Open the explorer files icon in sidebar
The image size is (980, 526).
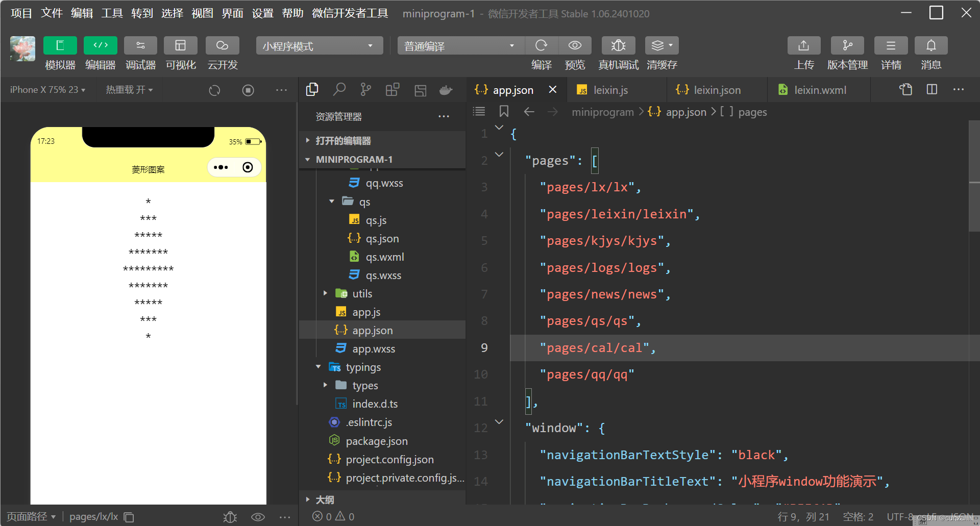pos(312,90)
